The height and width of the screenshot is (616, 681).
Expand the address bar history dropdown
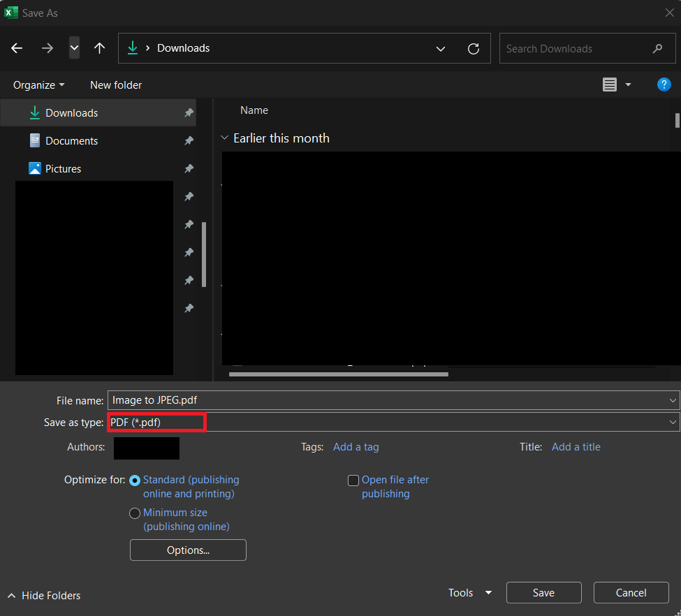pyautogui.click(x=441, y=49)
